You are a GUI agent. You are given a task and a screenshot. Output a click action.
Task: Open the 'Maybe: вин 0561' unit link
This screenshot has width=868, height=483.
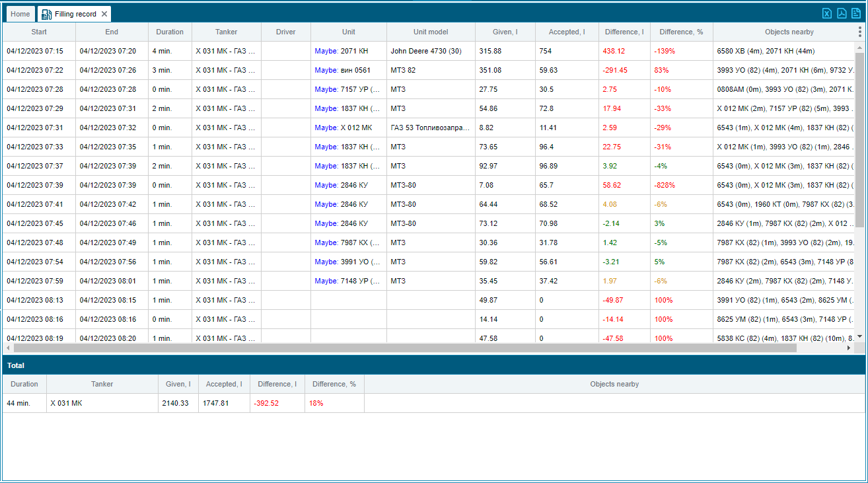pos(342,70)
